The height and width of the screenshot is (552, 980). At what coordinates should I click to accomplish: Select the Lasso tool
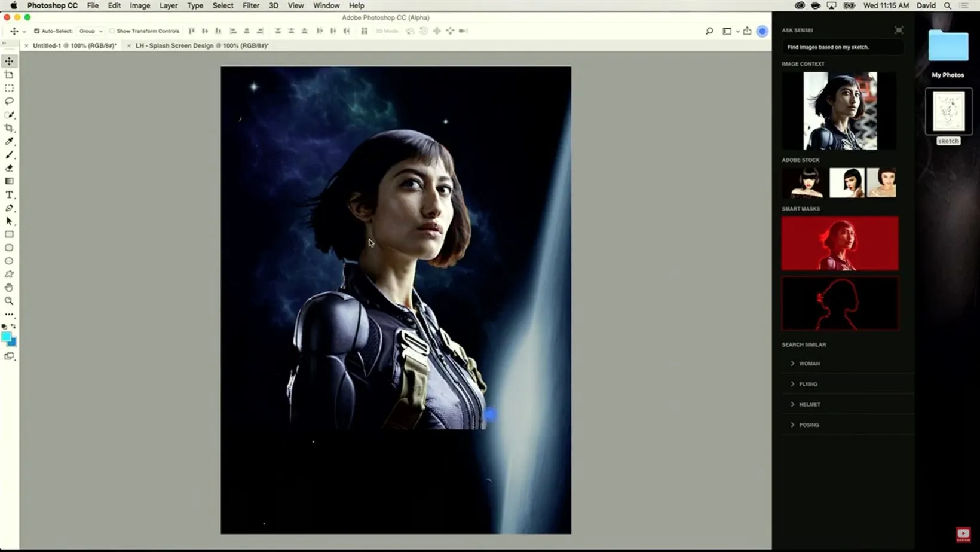(x=9, y=101)
